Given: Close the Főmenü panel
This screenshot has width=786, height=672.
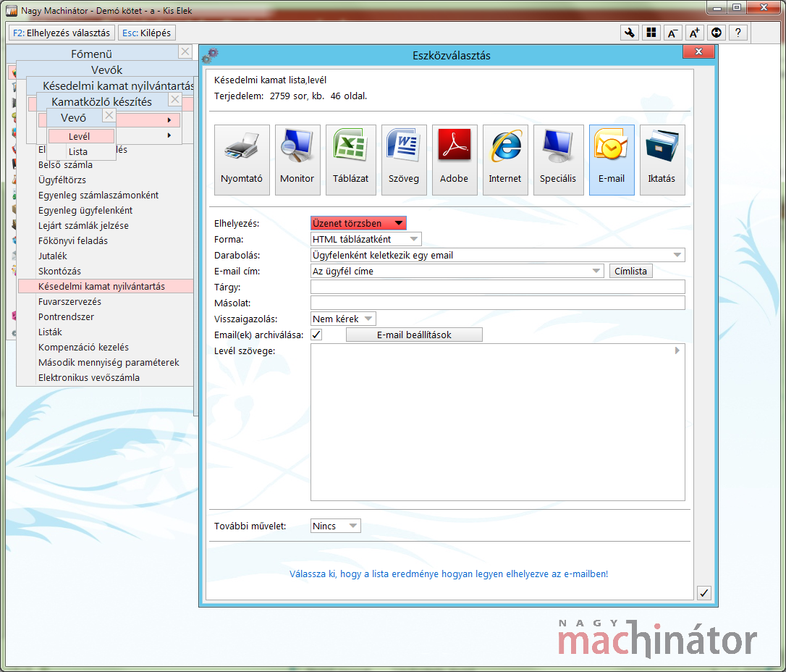Looking at the screenshot, I should pos(185,51).
